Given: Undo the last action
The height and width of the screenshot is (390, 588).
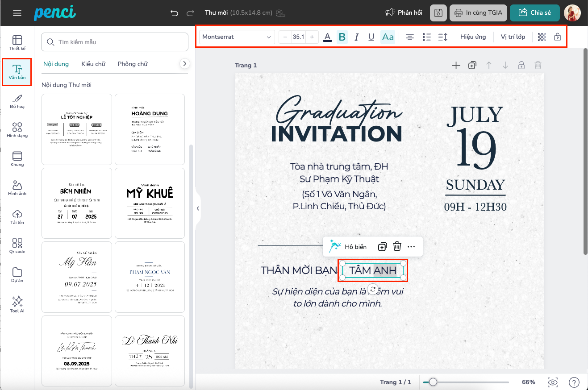Looking at the screenshot, I should tap(174, 13).
